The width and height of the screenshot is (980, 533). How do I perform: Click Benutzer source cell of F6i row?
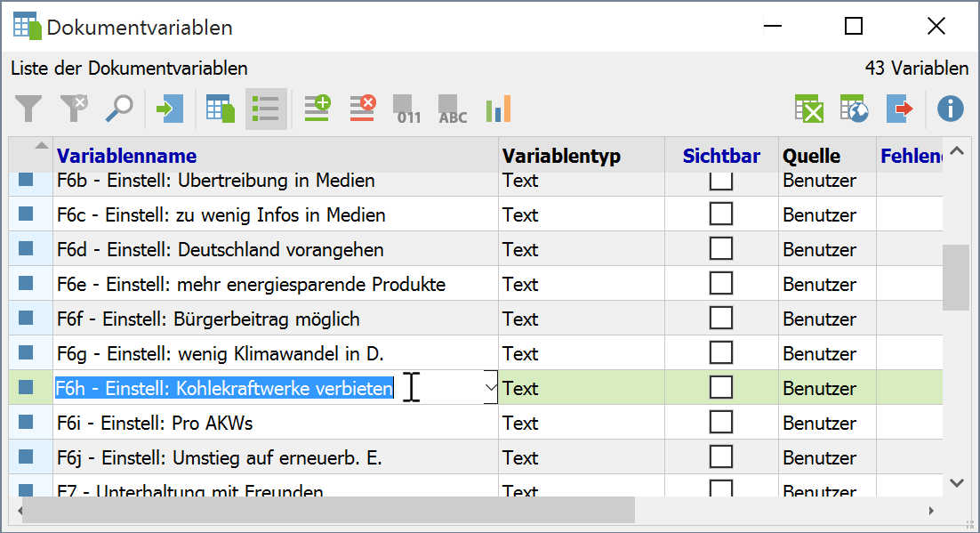click(827, 423)
